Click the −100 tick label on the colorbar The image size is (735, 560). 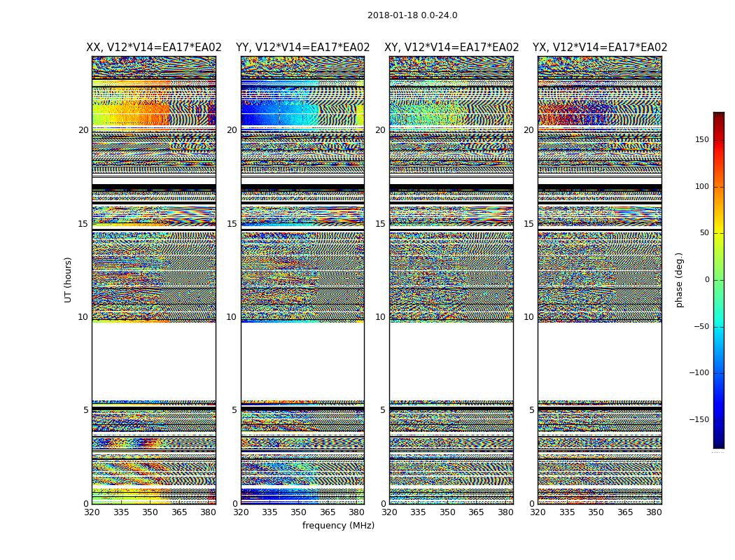coord(699,372)
